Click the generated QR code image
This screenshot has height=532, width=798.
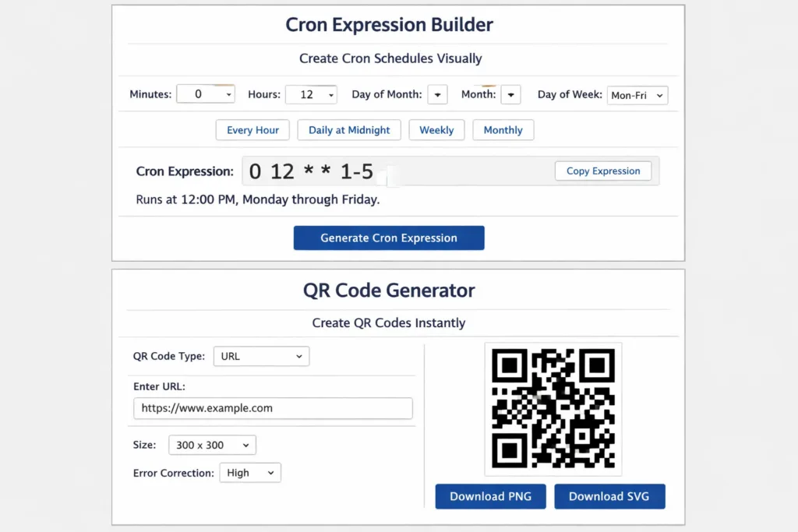coord(553,409)
